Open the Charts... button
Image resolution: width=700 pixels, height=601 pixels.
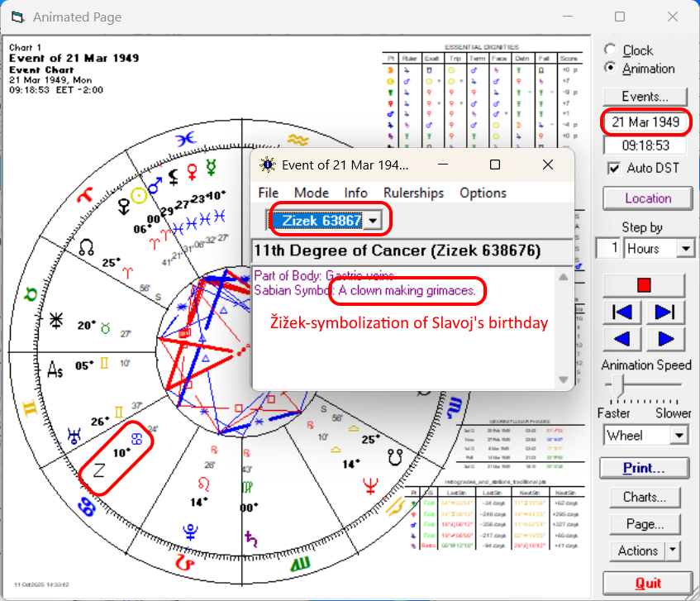[x=645, y=497]
